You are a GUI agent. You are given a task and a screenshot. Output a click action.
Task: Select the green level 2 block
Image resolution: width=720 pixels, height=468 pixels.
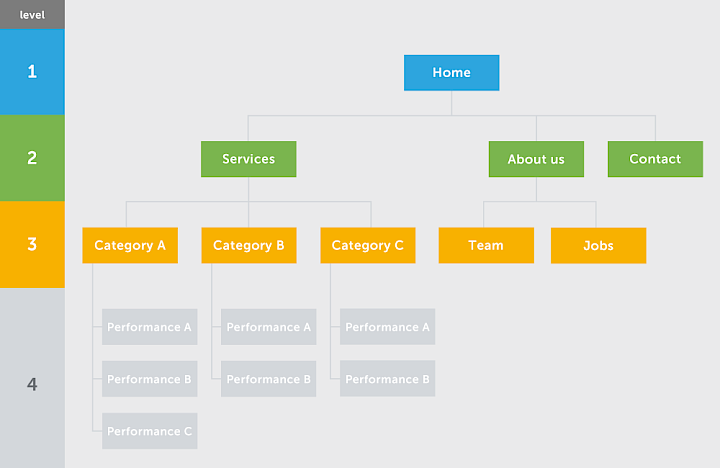tap(32, 158)
